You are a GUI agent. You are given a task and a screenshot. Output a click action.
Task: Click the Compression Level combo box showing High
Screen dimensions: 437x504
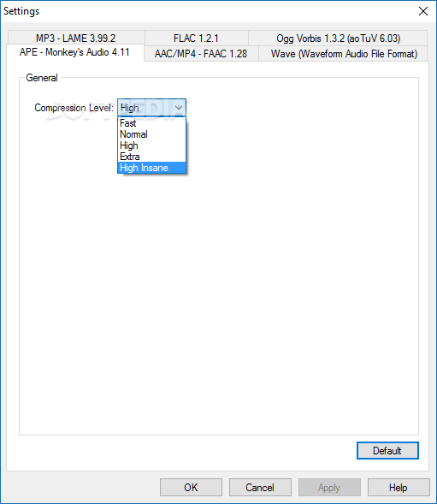pyautogui.click(x=151, y=108)
